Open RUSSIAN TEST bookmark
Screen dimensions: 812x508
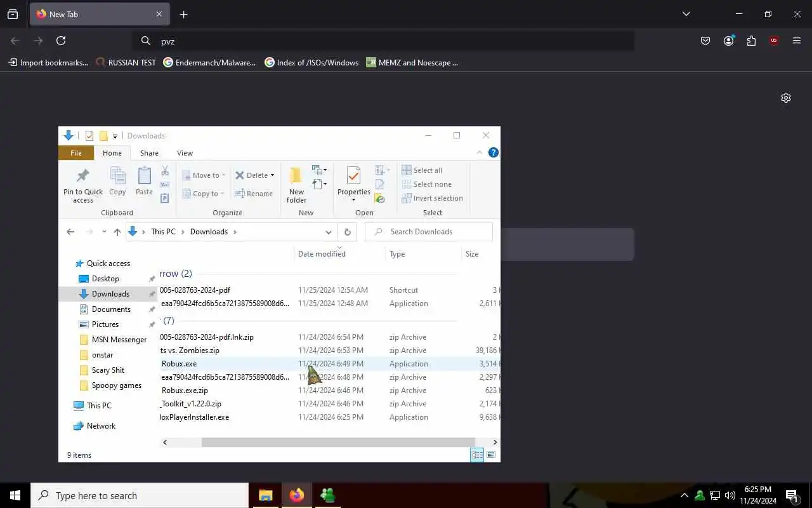click(126, 63)
